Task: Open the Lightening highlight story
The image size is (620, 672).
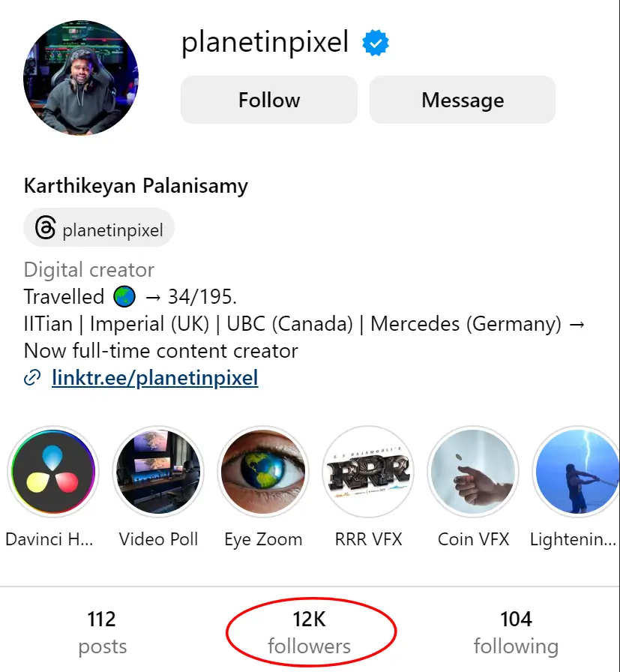Action: [x=576, y=472]
